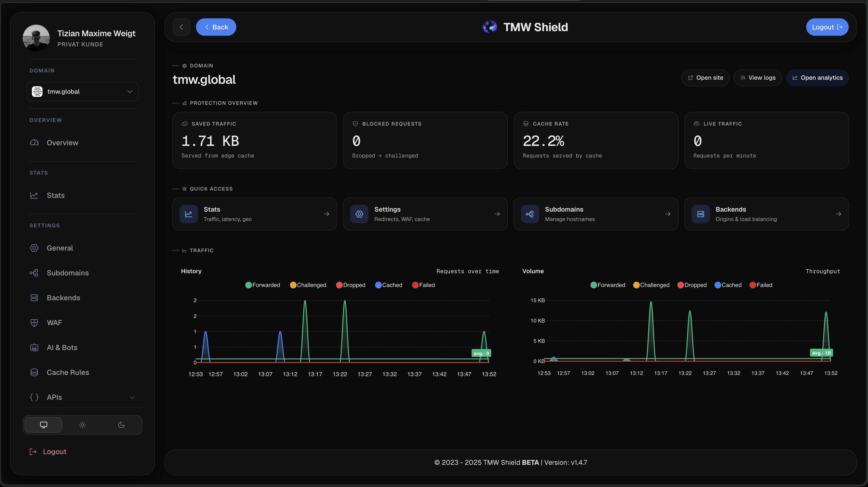This screenshot has width=868, height=487.
Task: Click the Backends server icon in sidebar
Action: (34, 297)
